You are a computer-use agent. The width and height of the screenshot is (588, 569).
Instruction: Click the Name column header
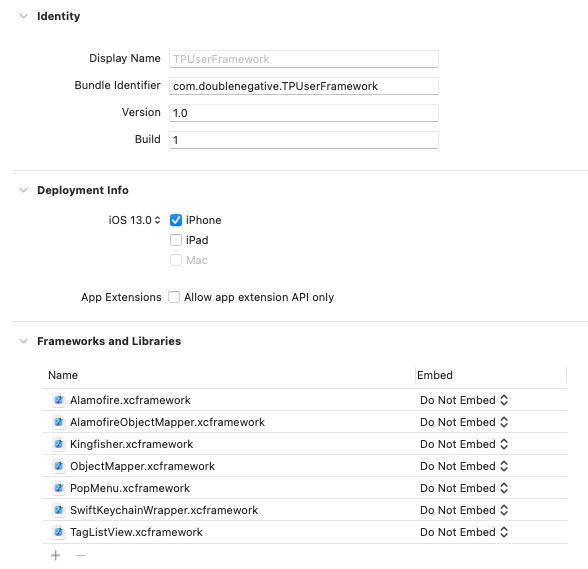tap(63, 375)
